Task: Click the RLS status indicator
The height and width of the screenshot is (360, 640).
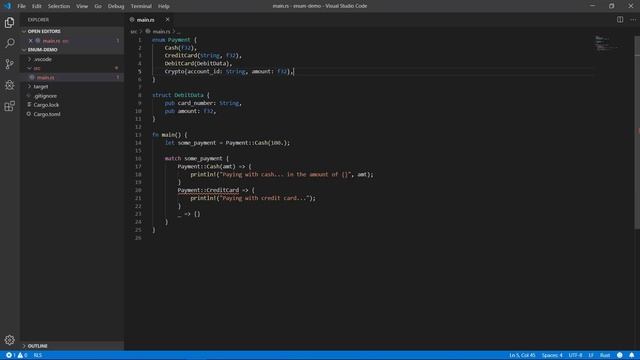Action: point(38,355)
